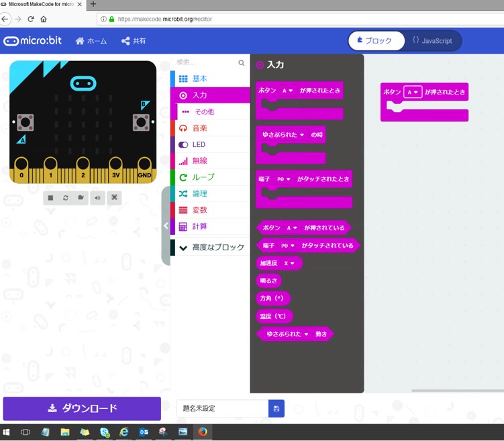Open P0 dropdown in がタッチされている block
The image size is (504, 441).
[288, 246]
